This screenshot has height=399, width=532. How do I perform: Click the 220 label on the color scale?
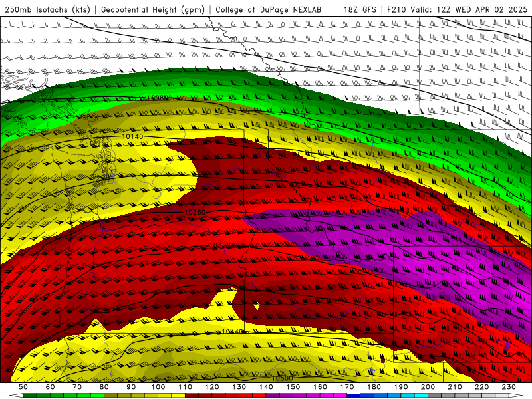[x=481, y=387]
